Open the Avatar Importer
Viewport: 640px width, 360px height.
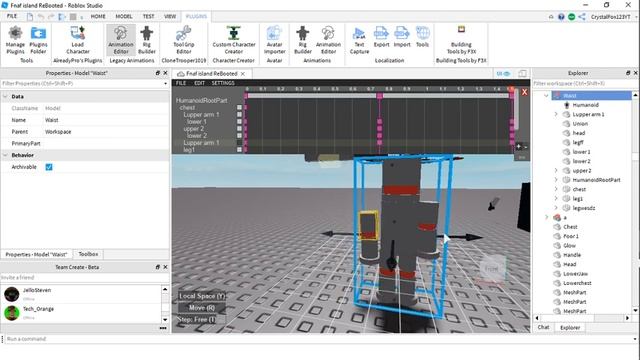[x=274, y=40]
